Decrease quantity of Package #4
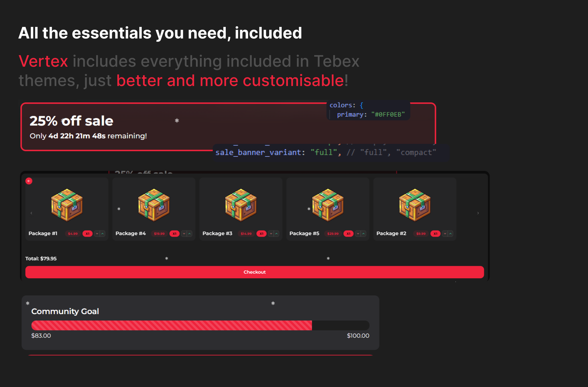 pos(184,234)
